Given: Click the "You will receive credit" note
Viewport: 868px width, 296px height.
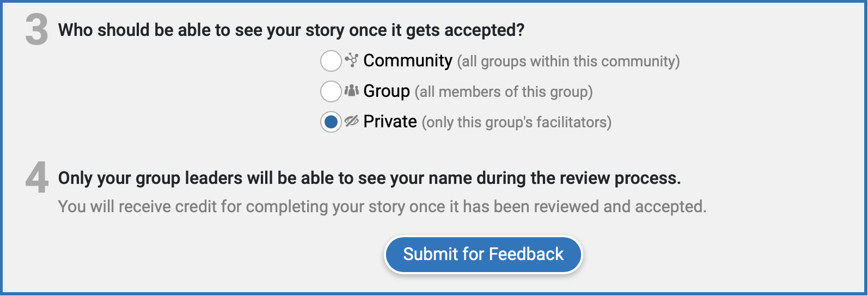Looking at the screenshot, I should (x=382, y=207).
